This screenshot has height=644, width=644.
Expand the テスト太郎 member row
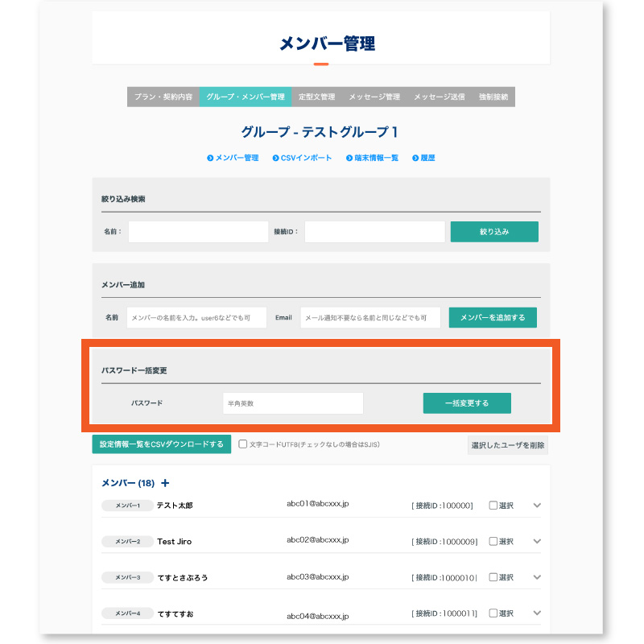tap(535, 505)
